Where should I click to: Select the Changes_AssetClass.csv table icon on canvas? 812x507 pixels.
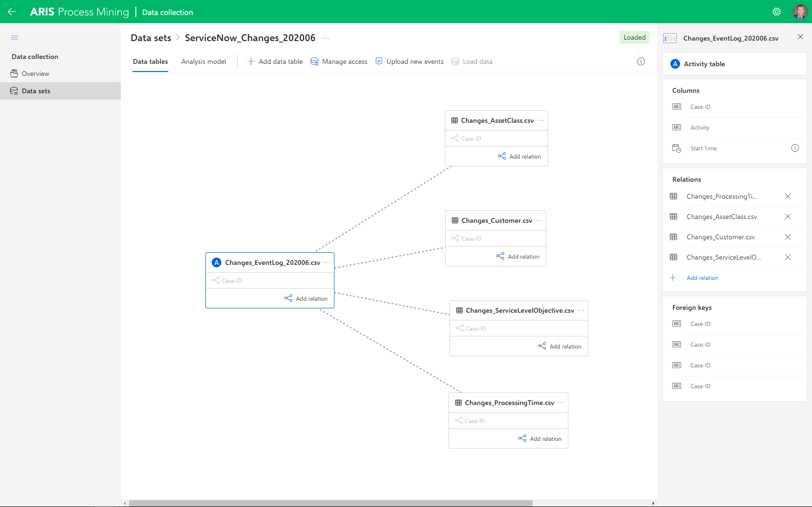pyautogui.click(x=454, y=120)
